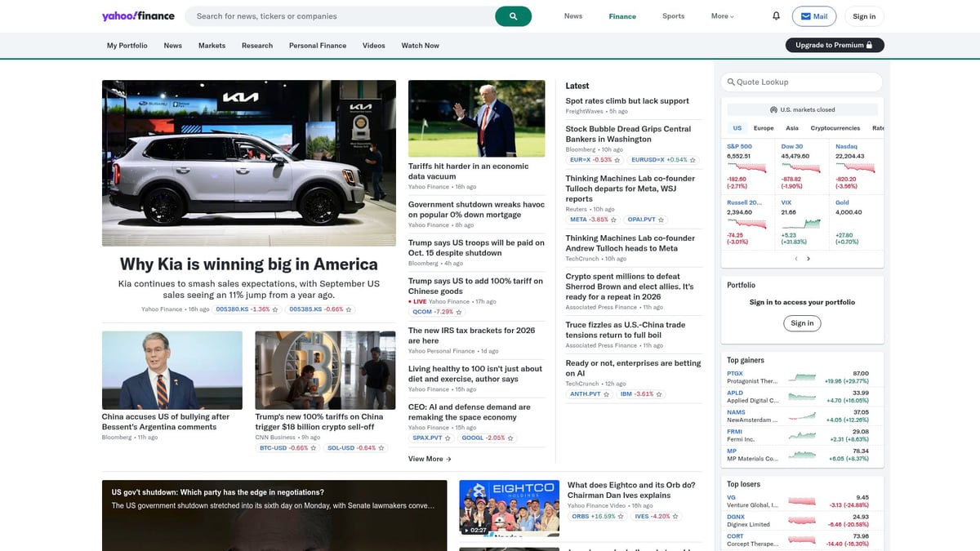The image size is (980, 551).
Task: Open "Why Kia is winning big in America" headline
Action: (249, 264)
